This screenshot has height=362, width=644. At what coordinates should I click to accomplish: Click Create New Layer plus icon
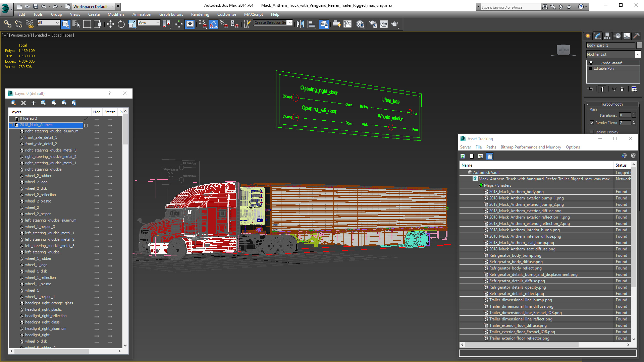tap(34, 103)
